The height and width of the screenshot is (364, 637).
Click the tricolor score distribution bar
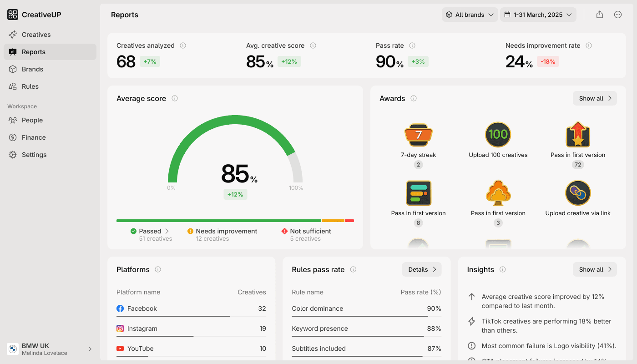point(235,220)
